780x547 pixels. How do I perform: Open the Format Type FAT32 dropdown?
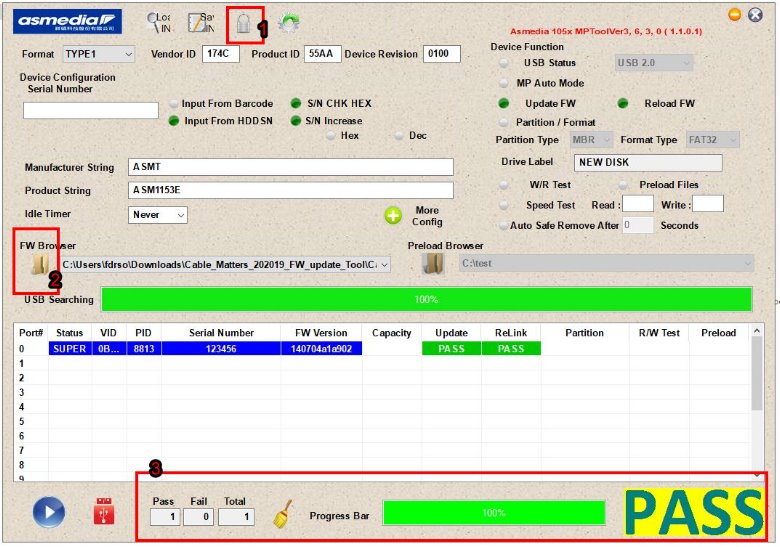[712, 140]
